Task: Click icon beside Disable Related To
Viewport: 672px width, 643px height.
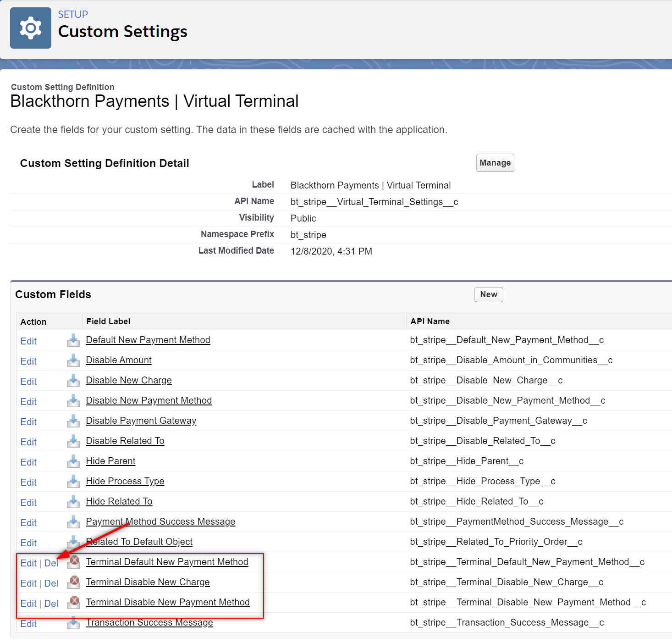Action: (x=73, y=441)
